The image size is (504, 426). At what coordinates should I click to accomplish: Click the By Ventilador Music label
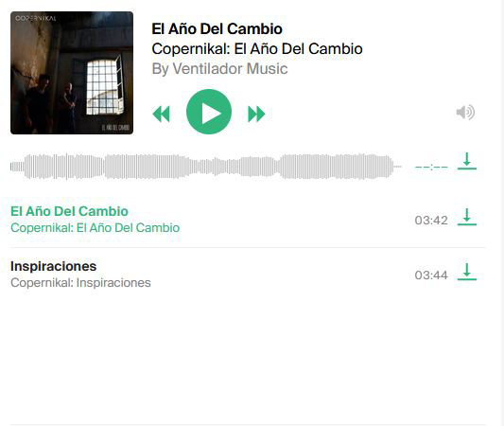220,69
